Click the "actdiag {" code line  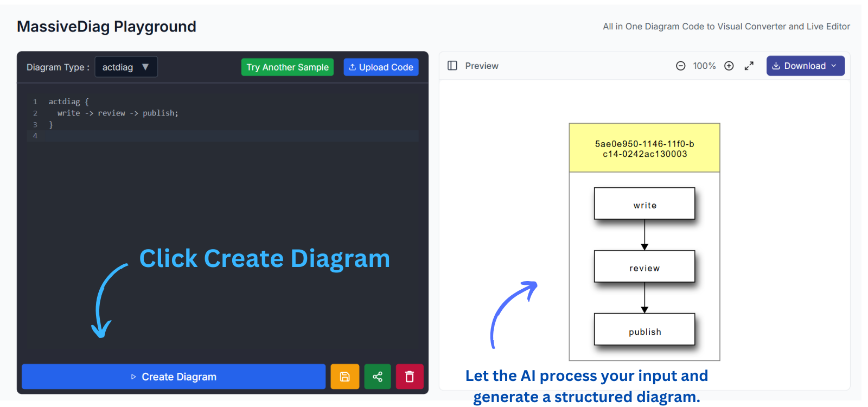(x=69, y=101)
